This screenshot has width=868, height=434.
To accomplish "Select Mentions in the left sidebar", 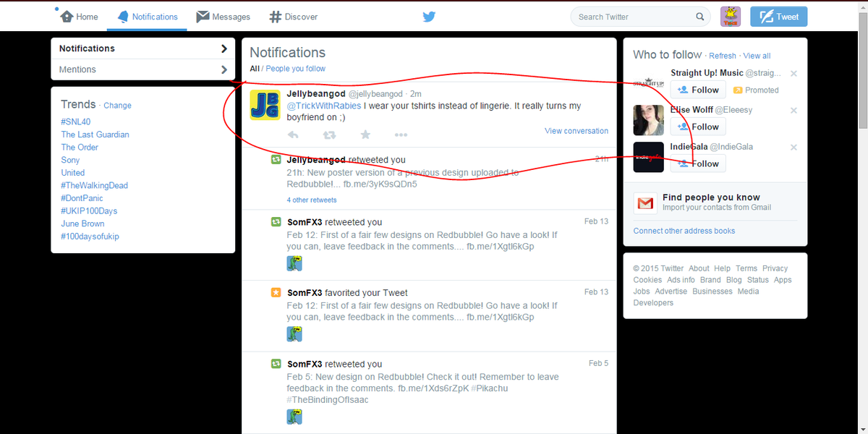I will click(x=142, y=69).
